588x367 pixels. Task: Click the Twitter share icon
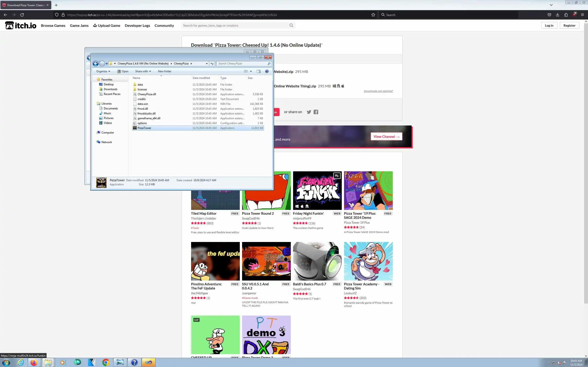coord(308,112)
